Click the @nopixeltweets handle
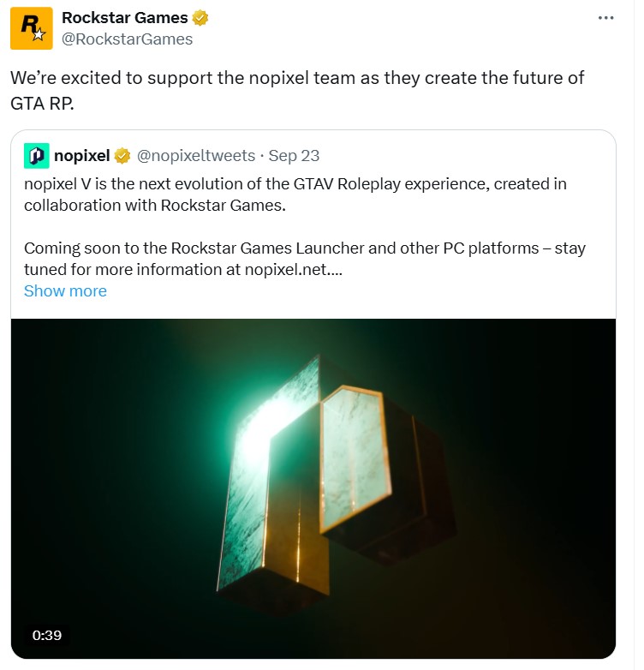 [x=196, y=155]
